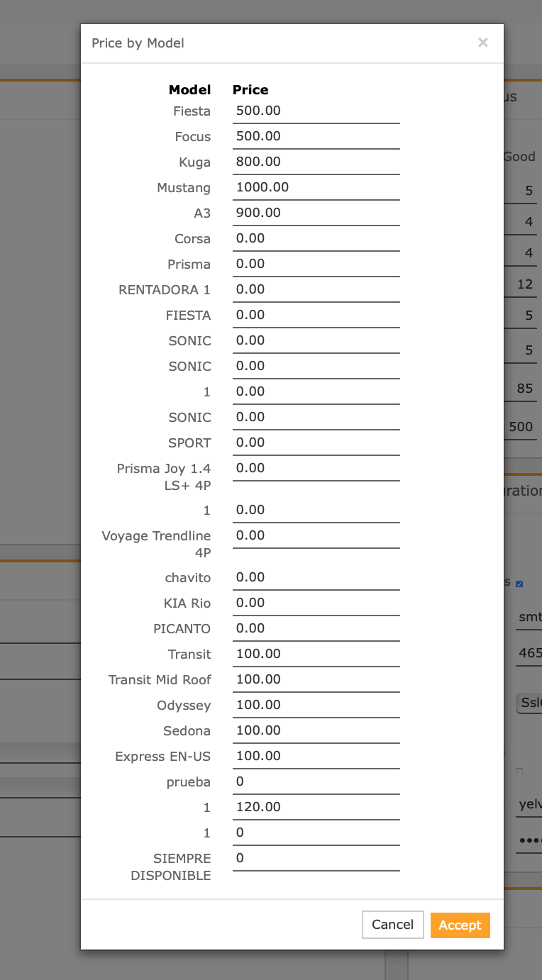Click the KIA Rio model label
The height and width of the screenshot is (980, 542).
pyautogui.click(x=187, y=603)
